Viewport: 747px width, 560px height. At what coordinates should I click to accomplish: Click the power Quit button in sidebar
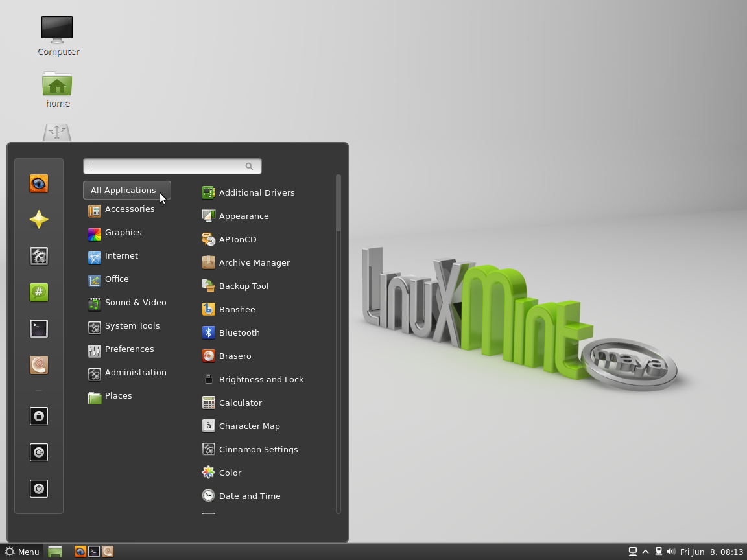click(x=39, y=489)
